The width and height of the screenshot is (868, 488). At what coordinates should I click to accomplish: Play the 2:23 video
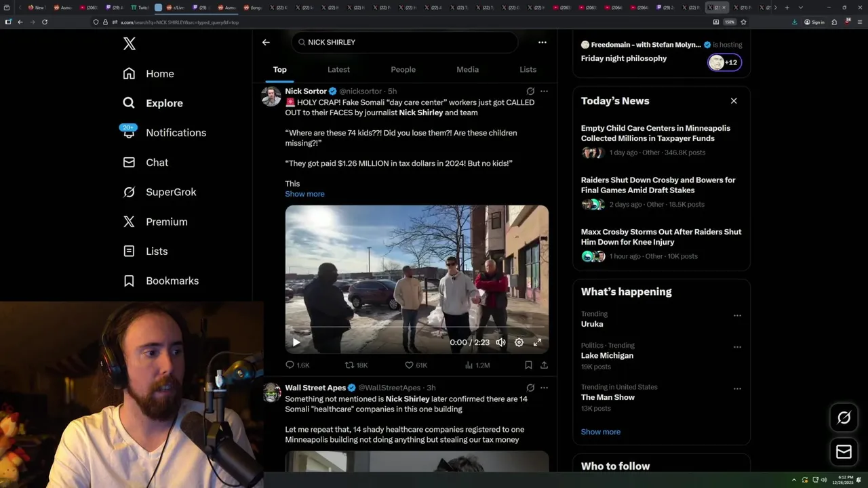[296, 342]
